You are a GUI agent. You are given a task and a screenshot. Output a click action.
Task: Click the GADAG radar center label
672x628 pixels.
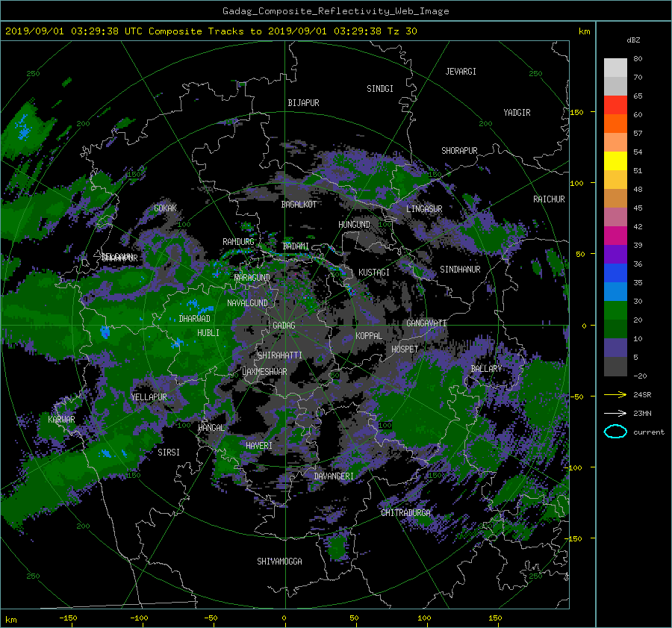click(284, 326)
